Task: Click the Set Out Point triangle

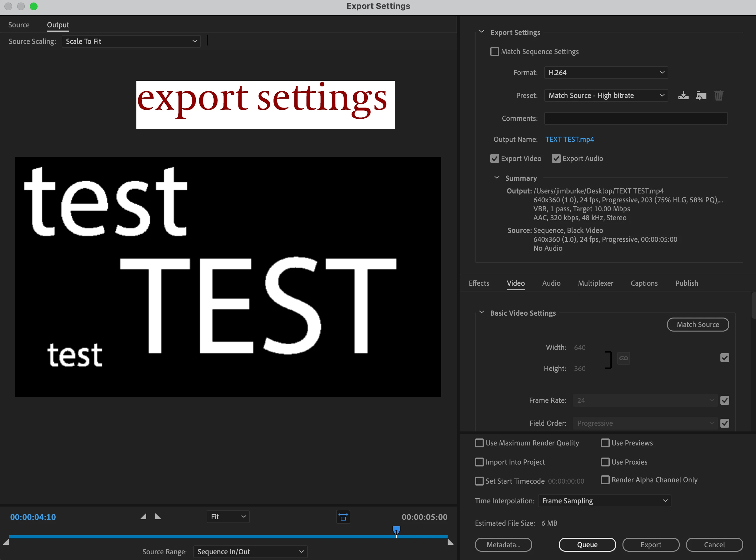Action: [x=158, y=516]
